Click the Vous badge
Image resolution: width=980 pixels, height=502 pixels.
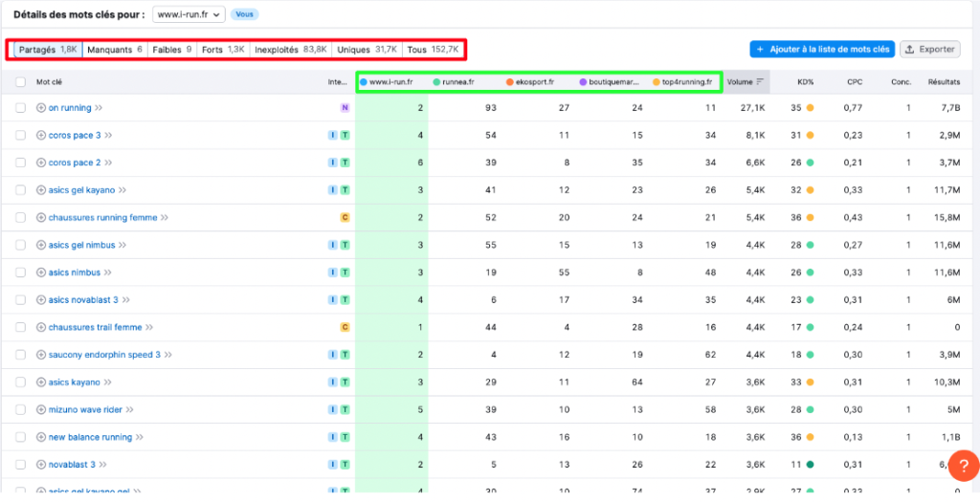[244, 14]
